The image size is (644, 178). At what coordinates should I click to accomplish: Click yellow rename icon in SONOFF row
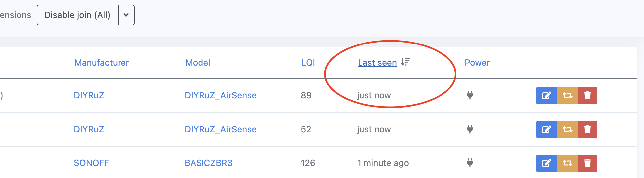point(567,163)
